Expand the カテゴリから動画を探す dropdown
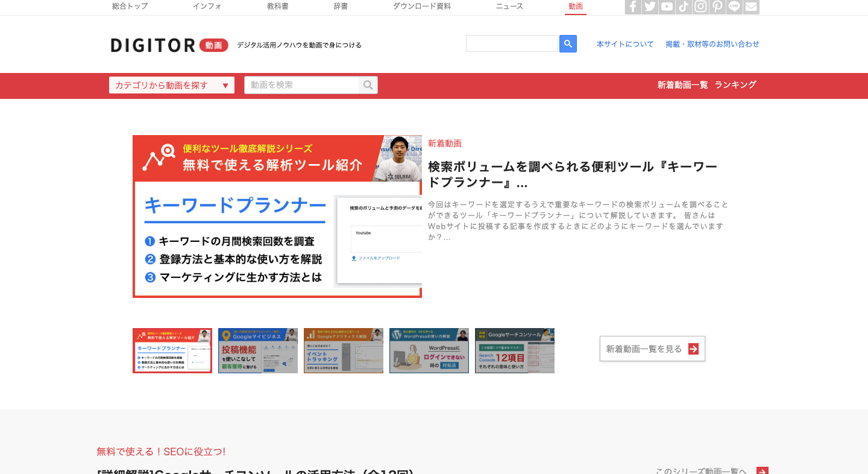The width and height of the screenshot is (868, 474). (172, 85)
